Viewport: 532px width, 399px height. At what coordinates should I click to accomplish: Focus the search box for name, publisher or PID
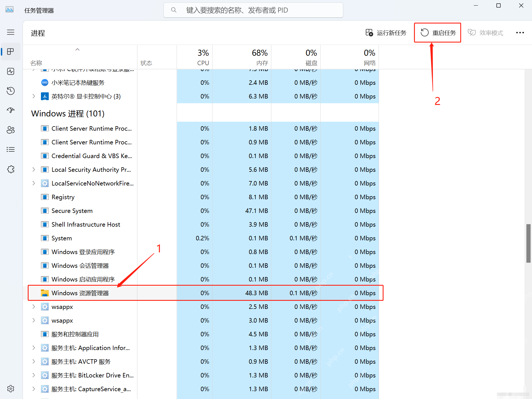click(253, 10)
